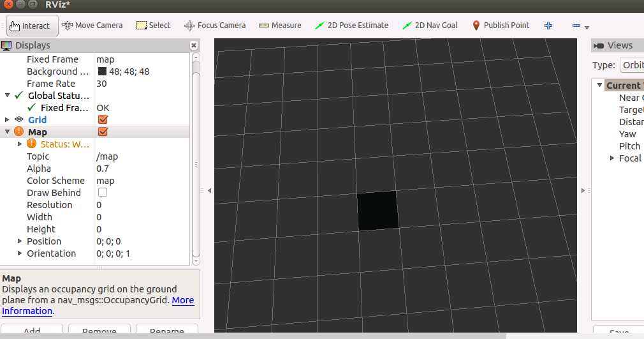Click the 2D Pose Estimate tool
Image resolution: width=644 pixels, height=339 pixels.
(351, 26)
